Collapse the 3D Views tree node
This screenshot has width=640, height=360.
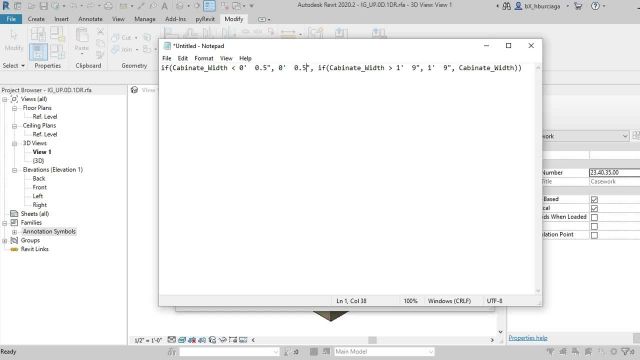coord(14,143)
